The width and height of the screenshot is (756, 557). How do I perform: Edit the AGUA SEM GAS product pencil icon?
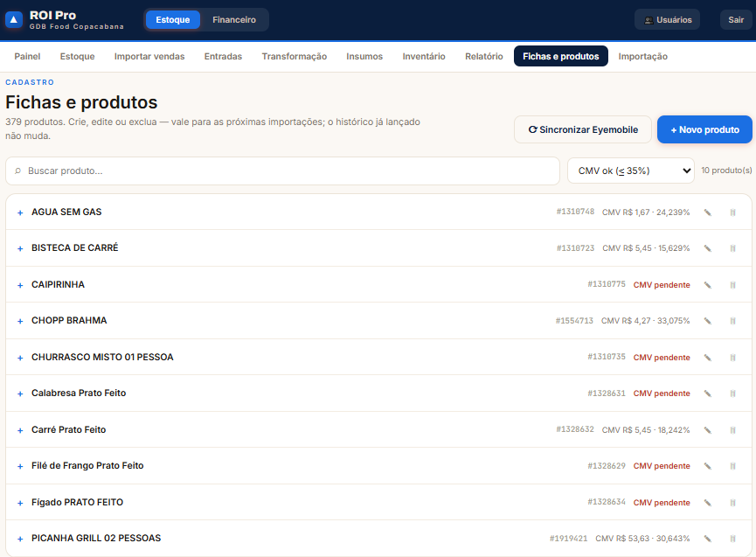pos(707,212)
